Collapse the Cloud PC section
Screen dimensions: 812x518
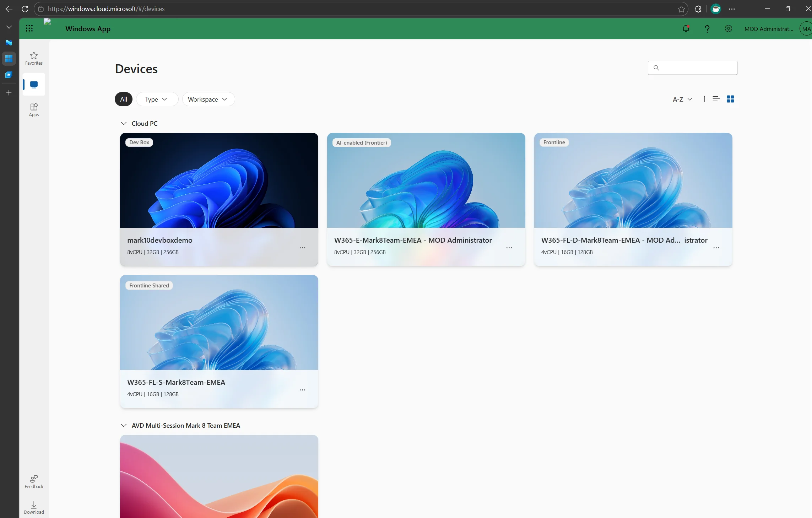coord(123,123)
